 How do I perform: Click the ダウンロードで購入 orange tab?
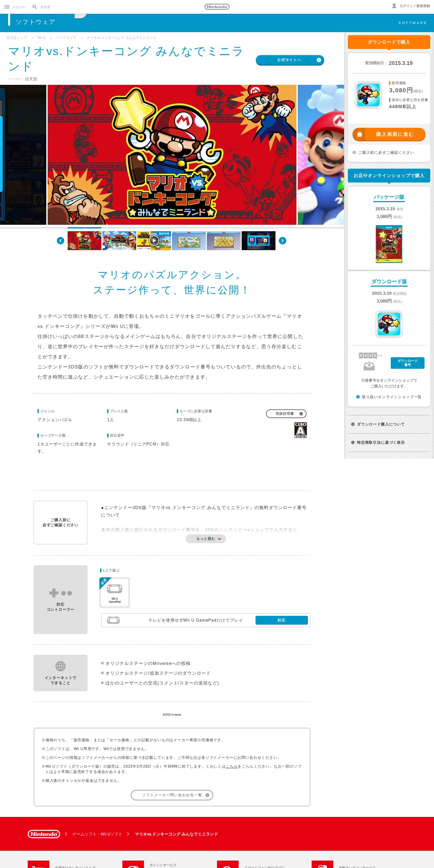(x=389, y=42)
